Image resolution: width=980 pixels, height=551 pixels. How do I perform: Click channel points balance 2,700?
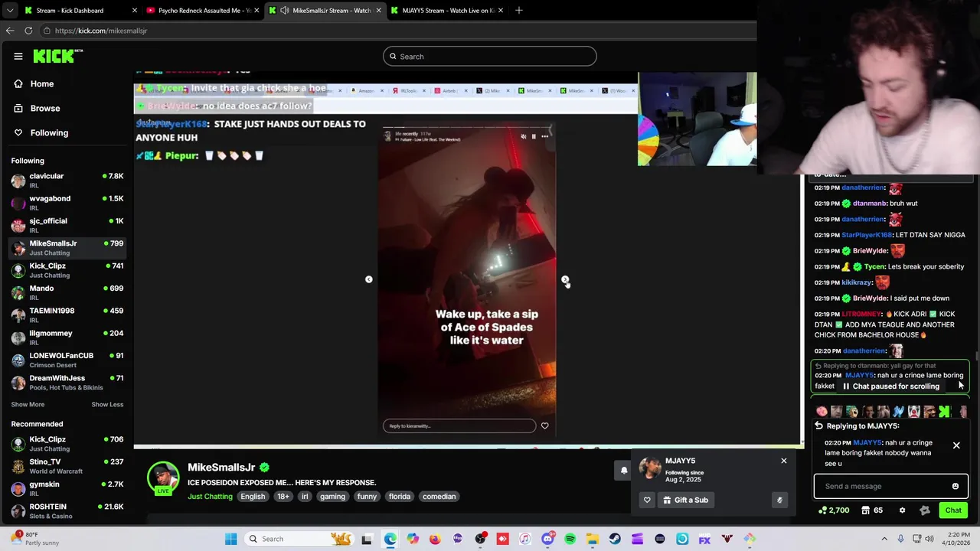[x=834, y=510]
